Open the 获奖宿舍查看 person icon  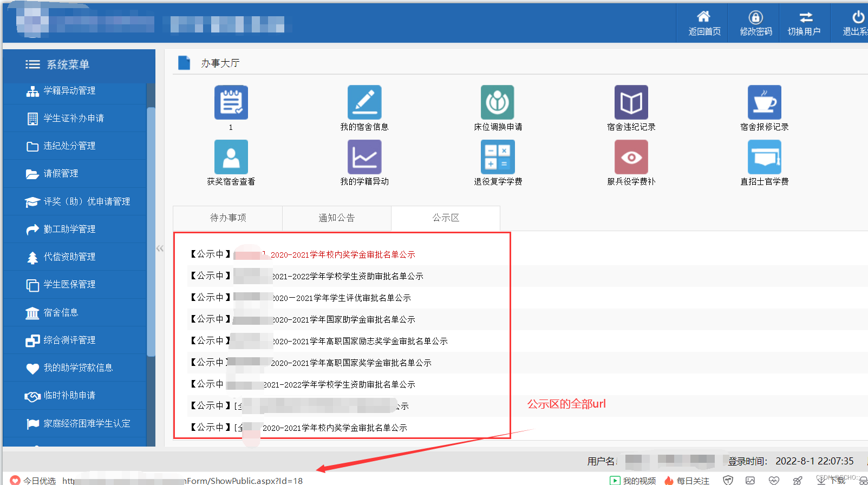click(231, 157)
